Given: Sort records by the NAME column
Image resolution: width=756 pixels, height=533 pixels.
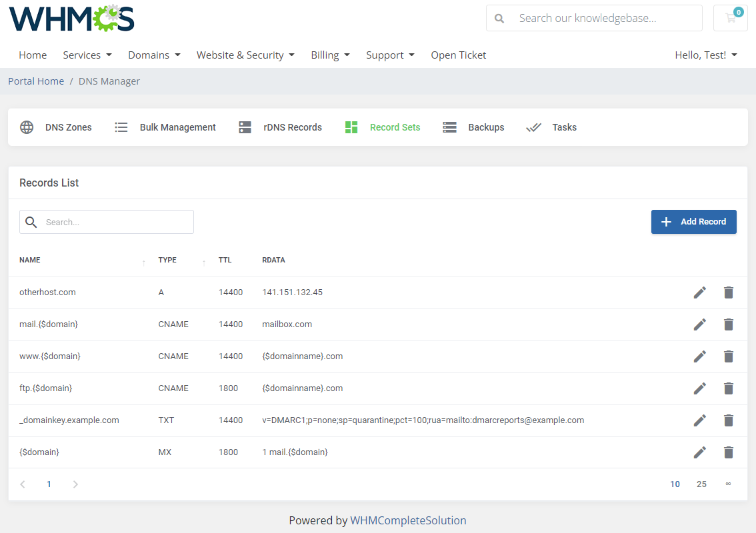Looking at the screenshot, I should click(29, 260).
